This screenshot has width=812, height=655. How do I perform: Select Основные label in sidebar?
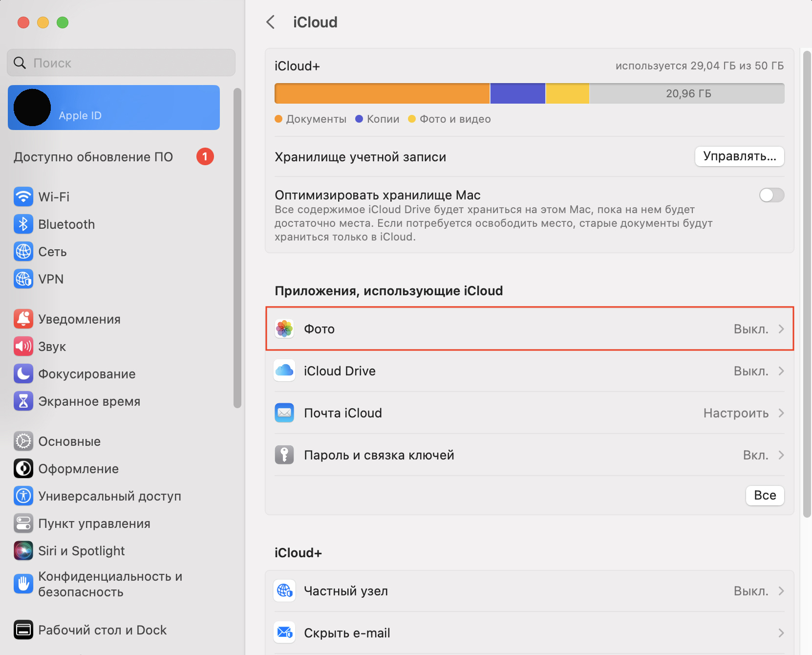coord(69,441)
